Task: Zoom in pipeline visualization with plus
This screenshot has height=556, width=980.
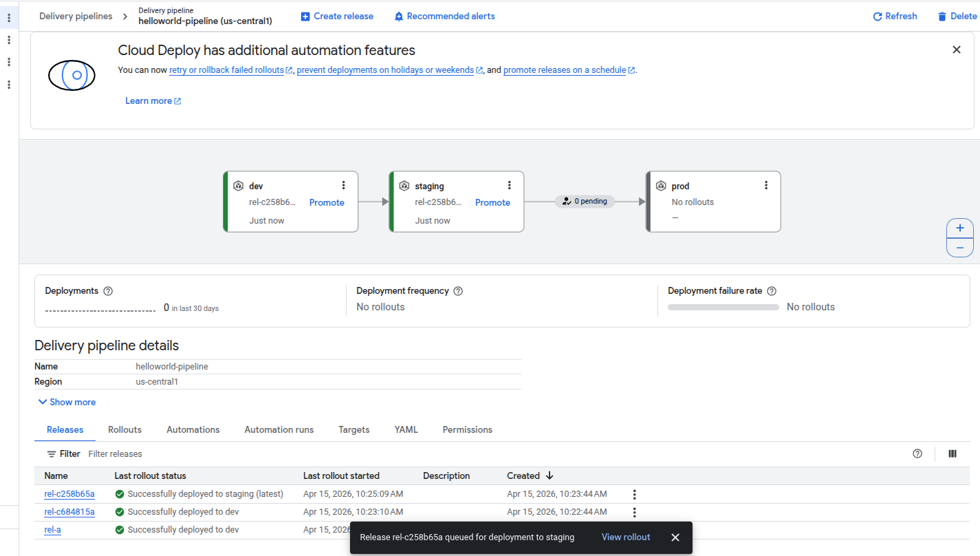Action: (960, 228)
